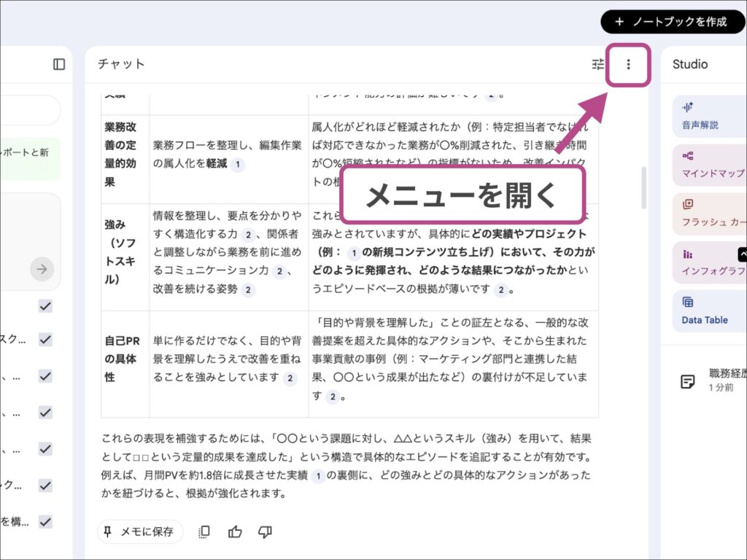Switch to the チャット tab
Screen dimensions: 747x560
(x=120, y=64)
